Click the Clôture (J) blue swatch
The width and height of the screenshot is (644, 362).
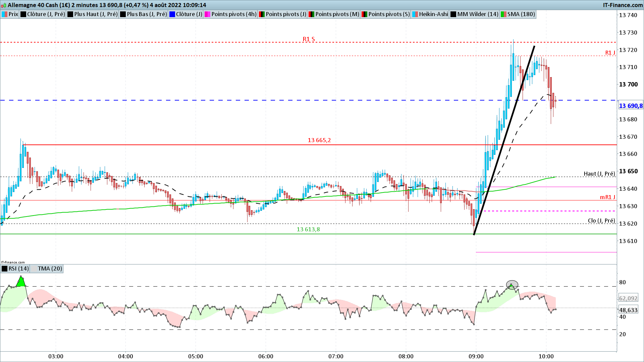[172, 14]
